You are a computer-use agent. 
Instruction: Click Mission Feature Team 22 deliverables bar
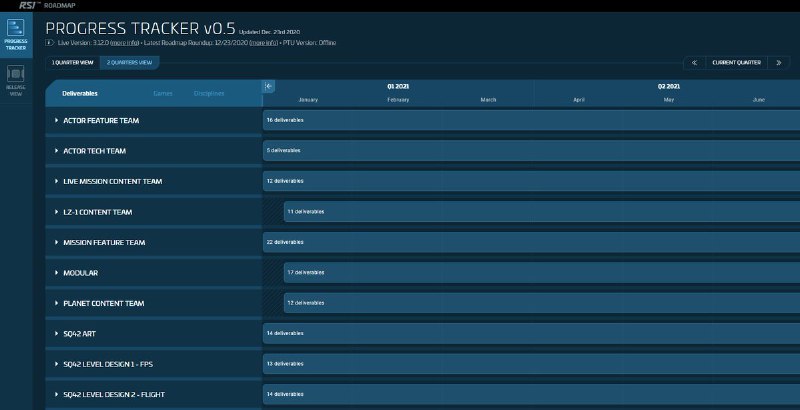click(x=530, y=242)
